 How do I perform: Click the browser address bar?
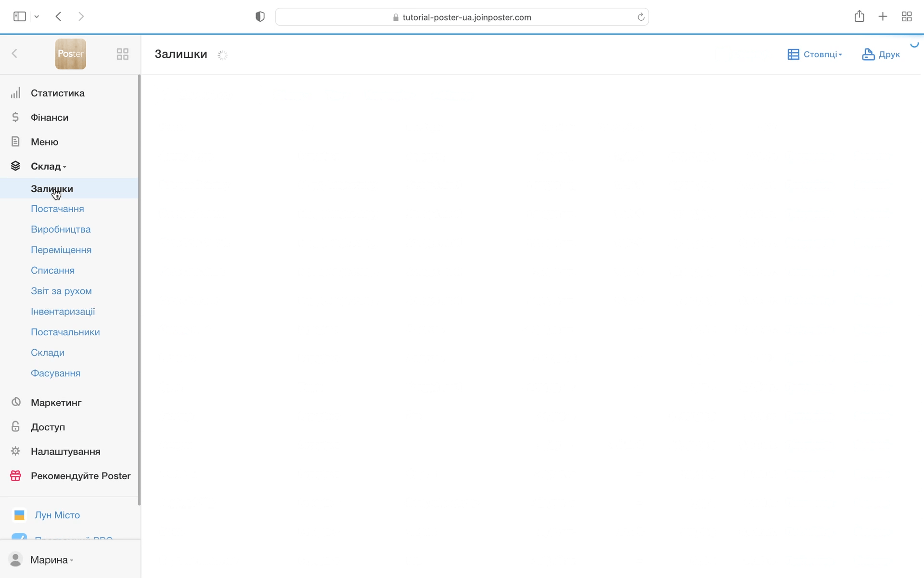pyautogui.click(x=462, y=17)
